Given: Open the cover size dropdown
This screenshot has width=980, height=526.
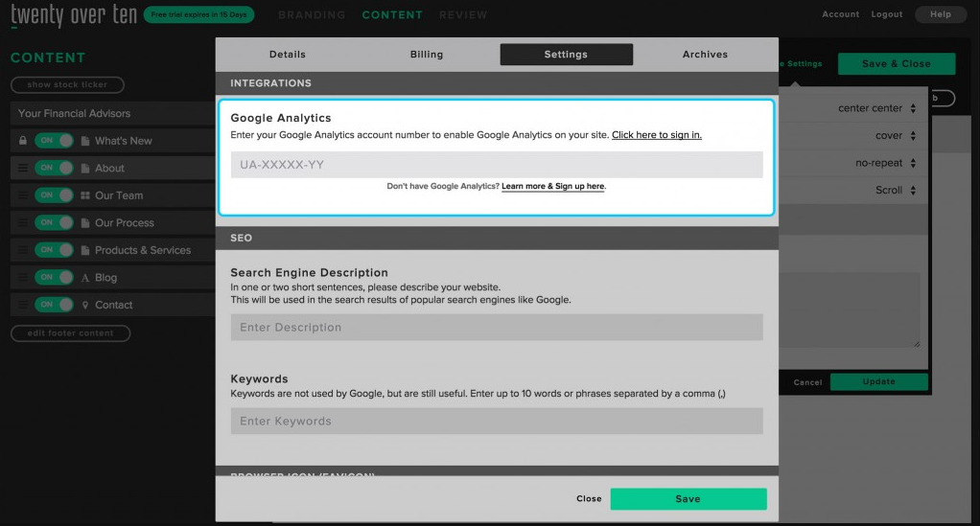Looking at the screenshot, I should pyautogui.click(x=895, y=135).
